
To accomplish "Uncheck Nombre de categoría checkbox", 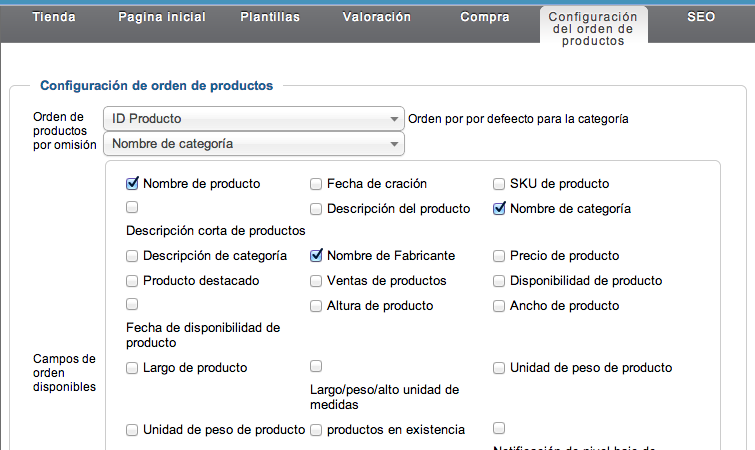I will [x=499, y=208].
